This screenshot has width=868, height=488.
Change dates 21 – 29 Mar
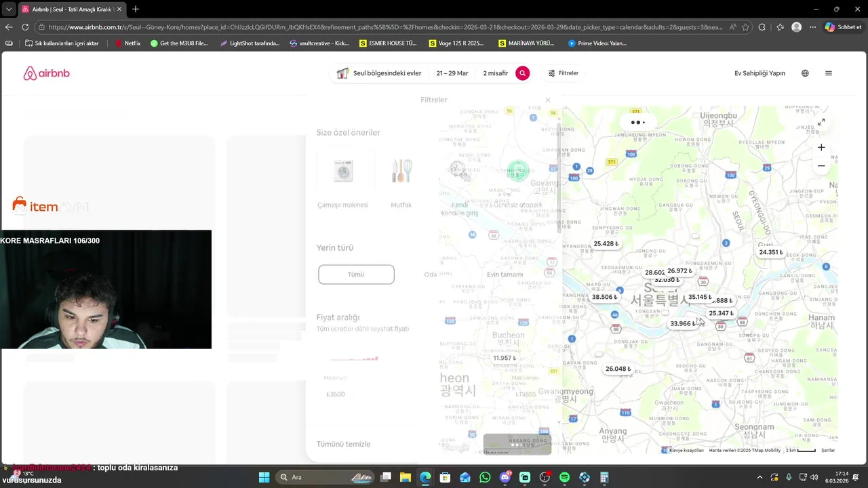tap(452, 73)
